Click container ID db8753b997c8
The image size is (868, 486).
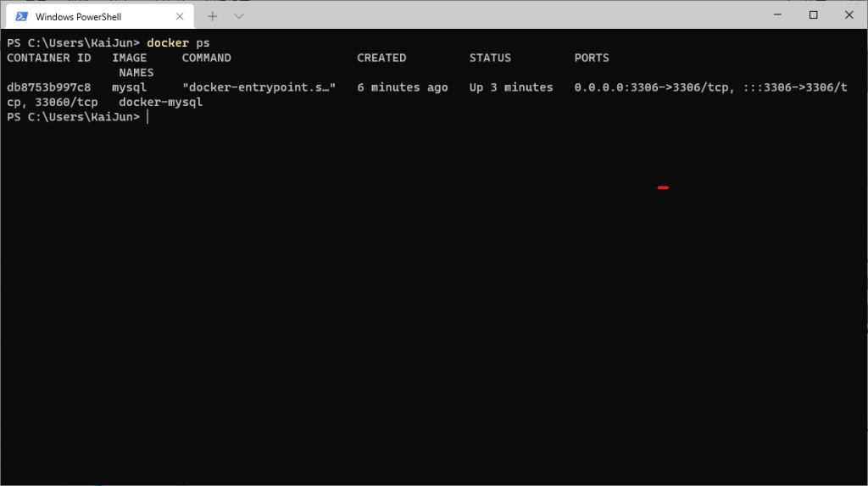(x=48, y=87)
